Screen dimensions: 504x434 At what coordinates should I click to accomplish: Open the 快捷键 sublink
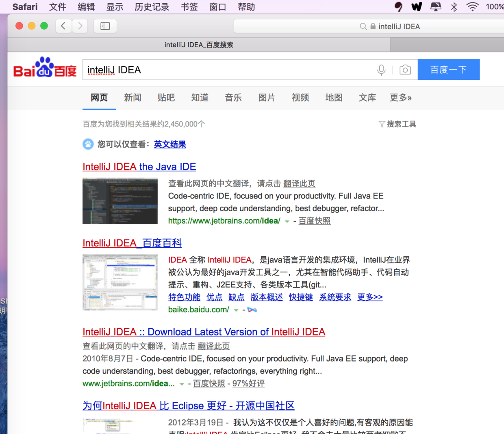click(301, 297)
